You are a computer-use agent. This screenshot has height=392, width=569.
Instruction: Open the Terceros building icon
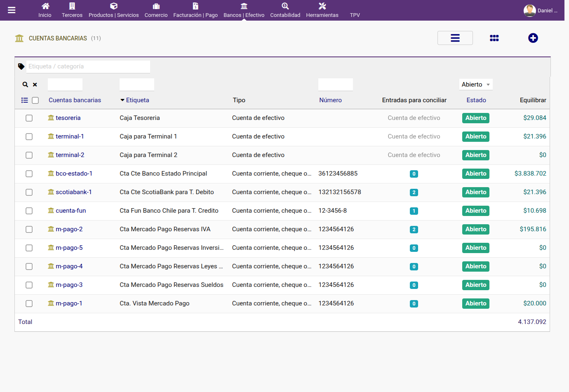click(72, 6)
